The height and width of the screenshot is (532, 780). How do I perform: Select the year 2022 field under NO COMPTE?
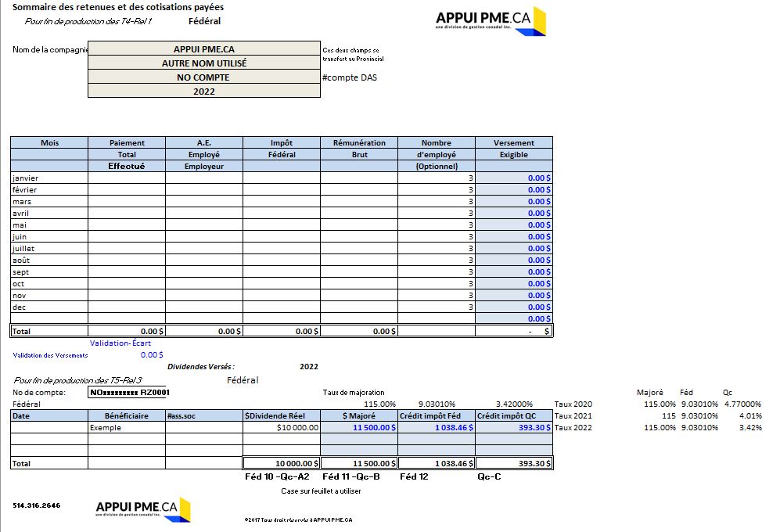pyautogui.click(x=204, y=91)
